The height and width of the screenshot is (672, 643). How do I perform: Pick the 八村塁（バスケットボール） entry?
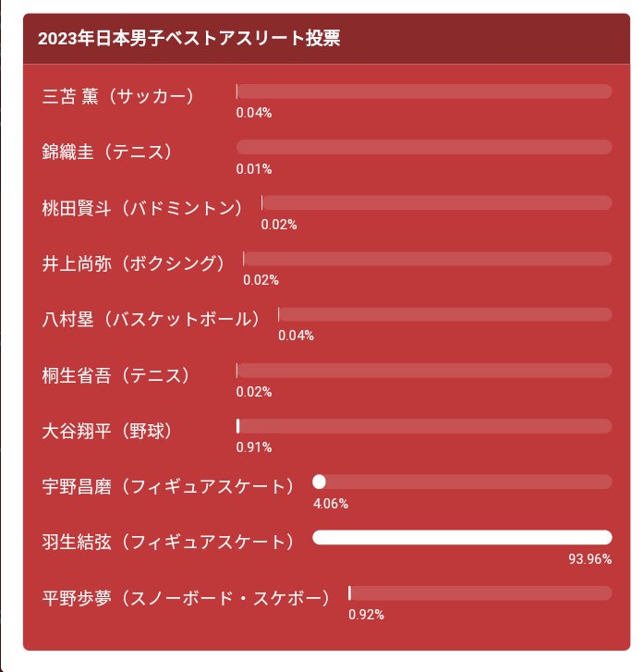(x=151, y=319)
